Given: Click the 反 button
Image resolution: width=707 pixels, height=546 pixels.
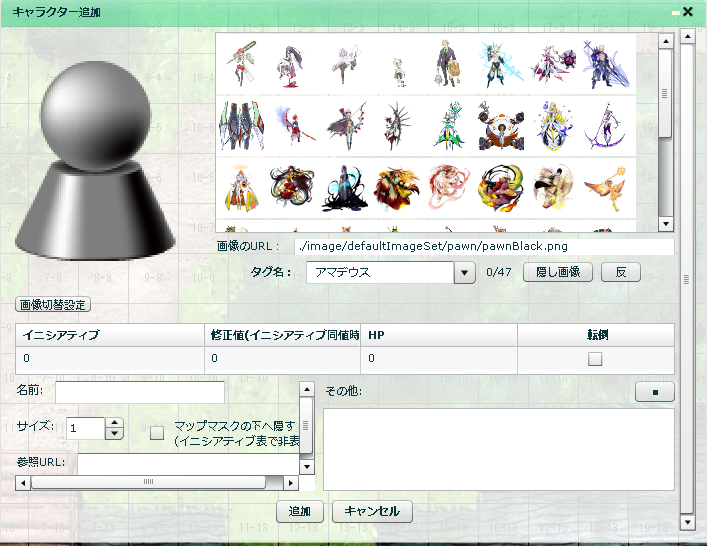Looking at the screenshot, I should pyautogui.click(x=621, y=272).
